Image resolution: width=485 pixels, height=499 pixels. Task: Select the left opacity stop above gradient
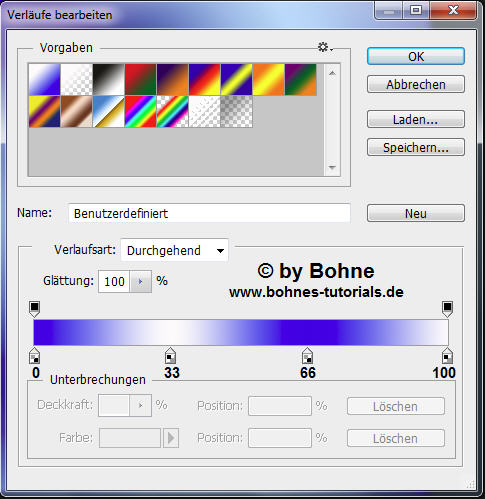pos(34,309)
